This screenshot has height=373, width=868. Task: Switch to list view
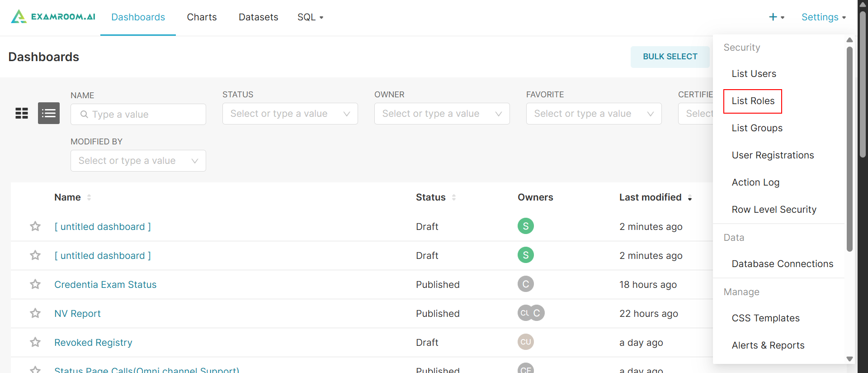coord(49,113)
